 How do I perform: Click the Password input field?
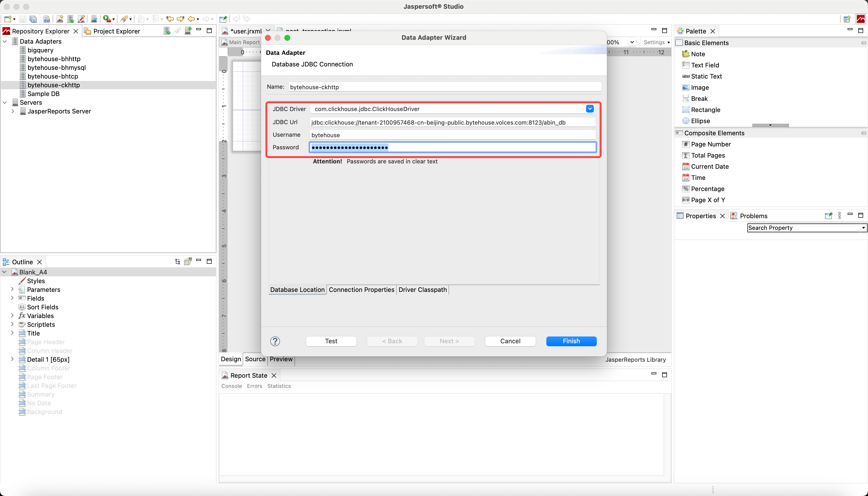click(453, 147)
